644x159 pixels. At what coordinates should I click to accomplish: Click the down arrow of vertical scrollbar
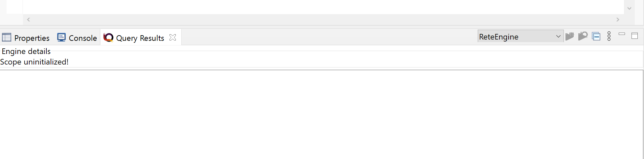click(629, 8)
